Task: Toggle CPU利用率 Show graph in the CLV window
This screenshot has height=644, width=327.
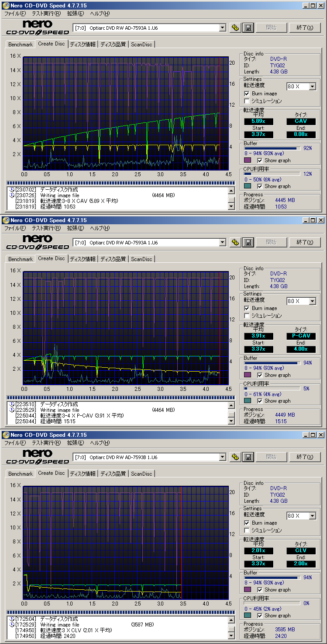Action: click(260, 616)
